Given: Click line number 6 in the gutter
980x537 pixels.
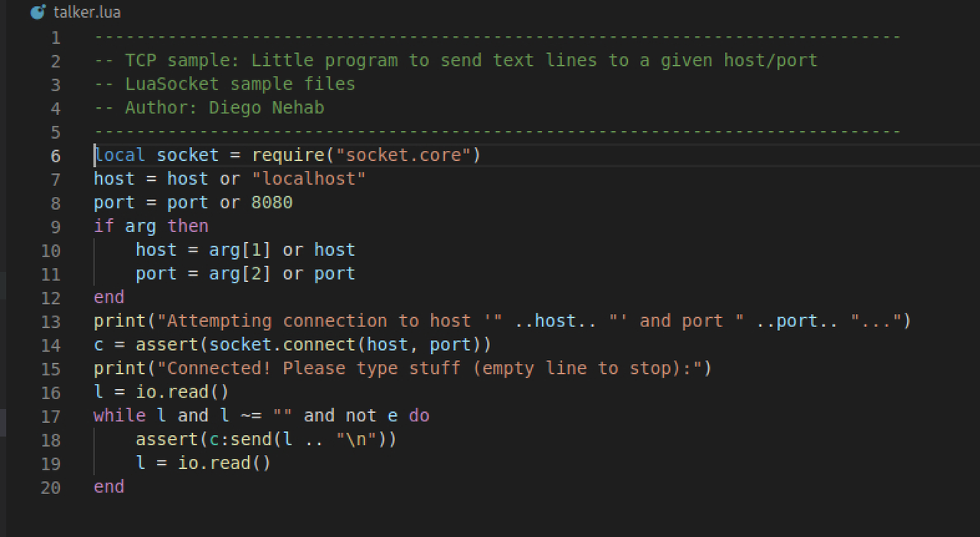Looking at the screenshot, I should (x=55, y=156).
